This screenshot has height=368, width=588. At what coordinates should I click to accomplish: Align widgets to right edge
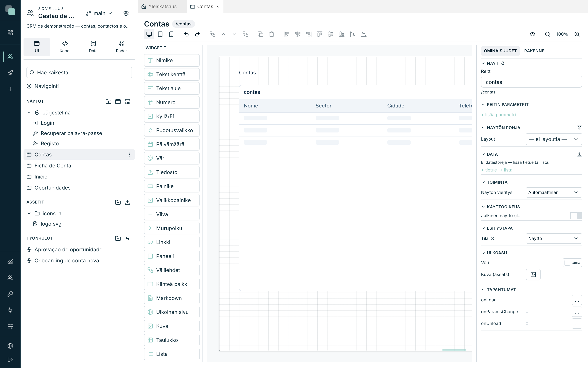[309, 34]
